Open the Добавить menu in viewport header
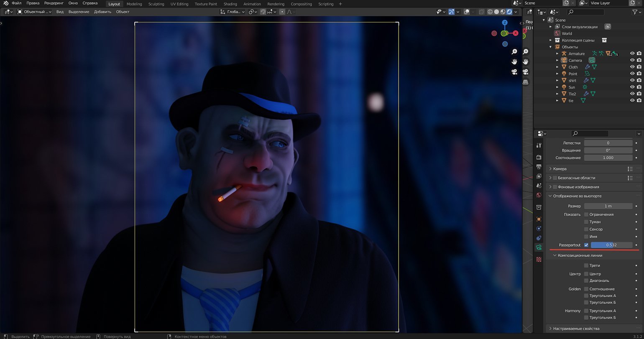The image size is (644, 339). (x=102, y=12)
